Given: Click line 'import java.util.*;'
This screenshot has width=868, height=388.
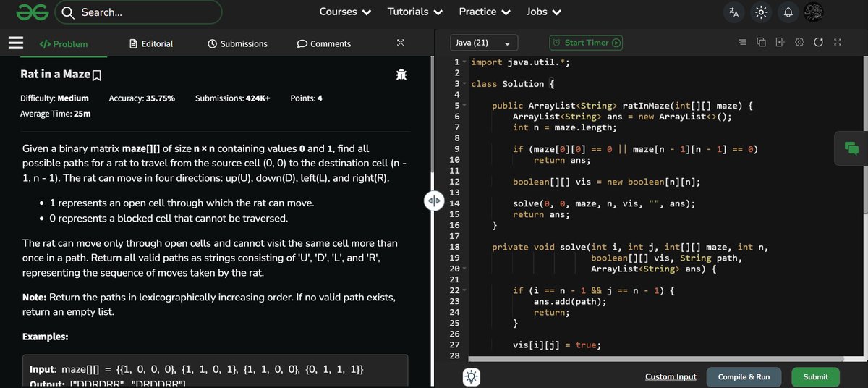Looking at the screenshot, I should (x=520, y=62).
